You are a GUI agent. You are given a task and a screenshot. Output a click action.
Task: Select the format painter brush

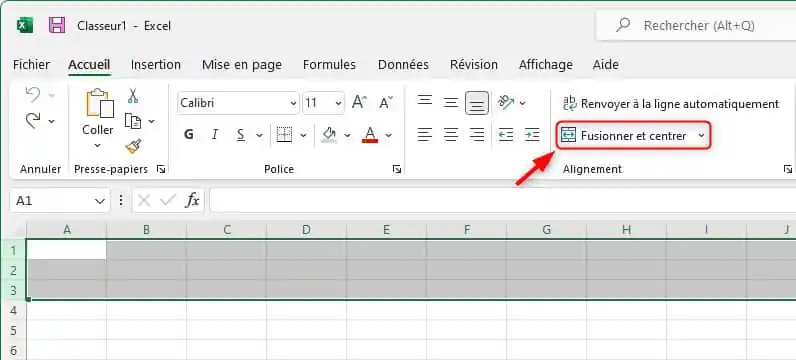point(133,147)
